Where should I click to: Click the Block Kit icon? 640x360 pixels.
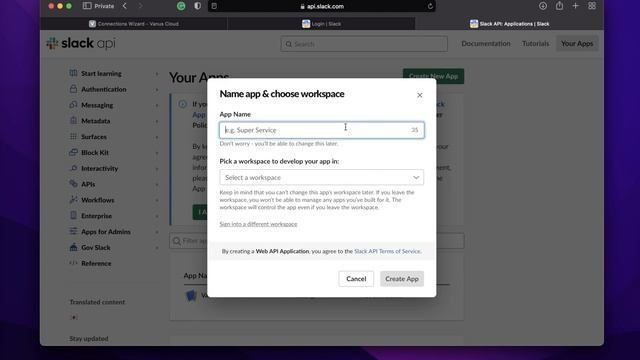(x=73, y=152)
